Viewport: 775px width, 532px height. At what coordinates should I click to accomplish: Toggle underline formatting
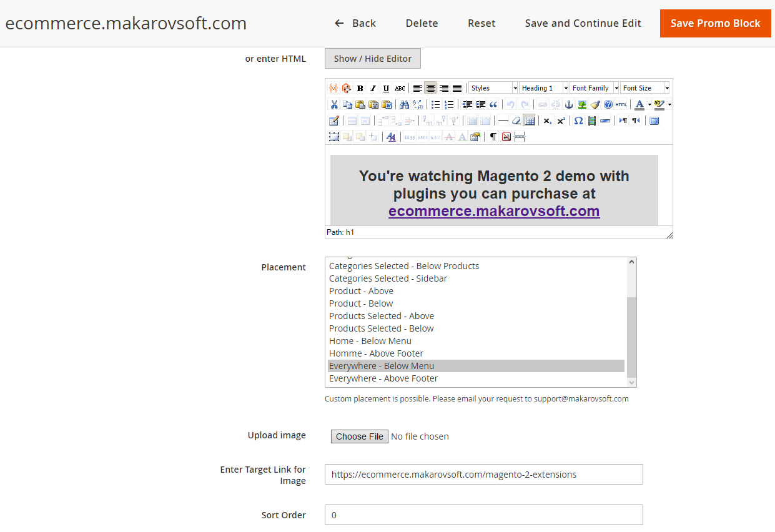pyautogui.click(x=386, y=88)
